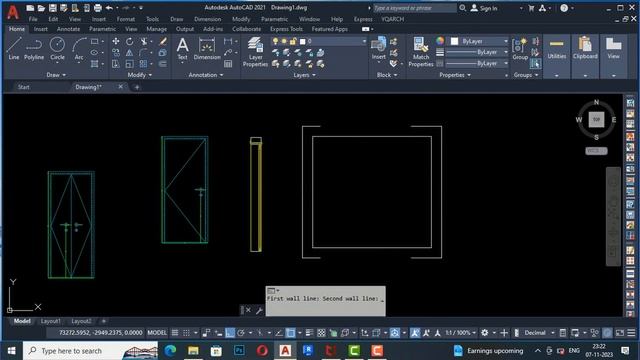Expand the Modify panel dropdown
This screenshot has width=640, height=360.
point(140,75)
